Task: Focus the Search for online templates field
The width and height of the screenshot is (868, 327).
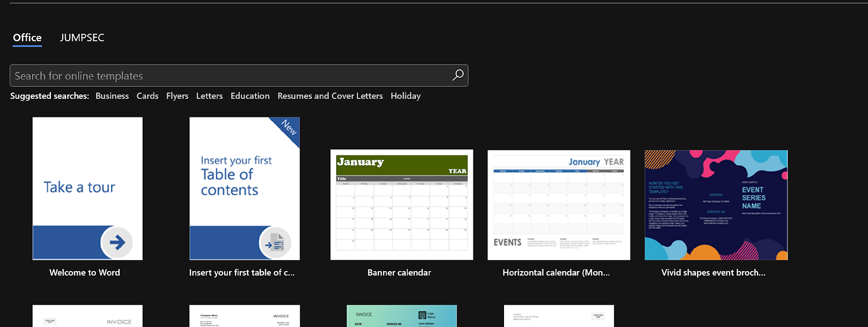Action: click(239, 76)
